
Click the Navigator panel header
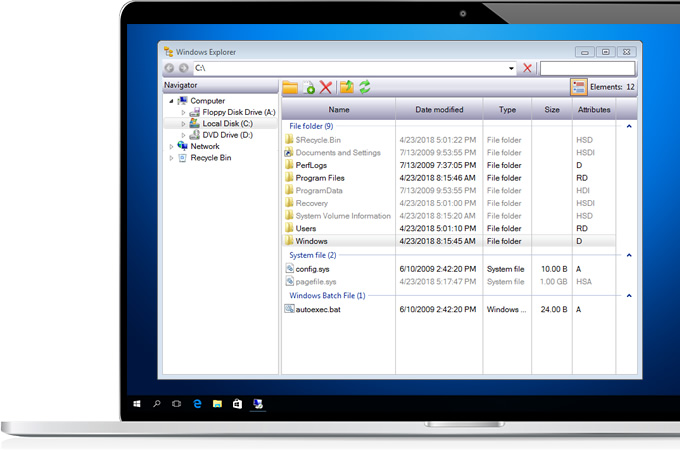coord(220,85)
